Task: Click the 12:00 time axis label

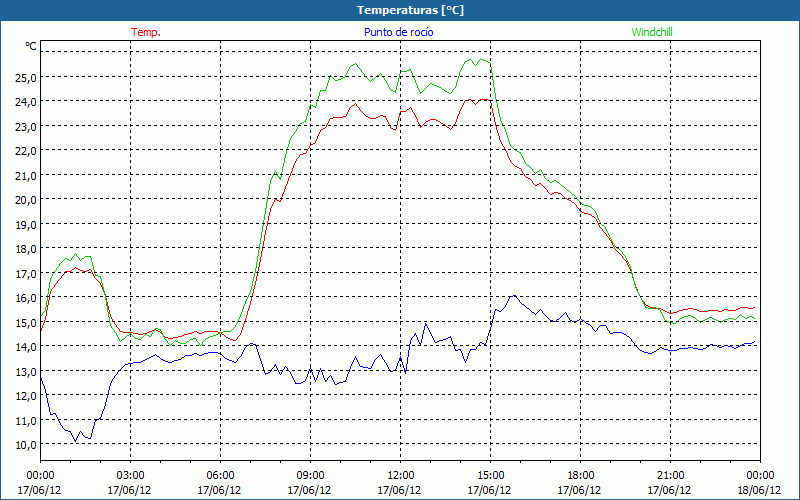Action: pyautogui.click(x=401, y=476)
